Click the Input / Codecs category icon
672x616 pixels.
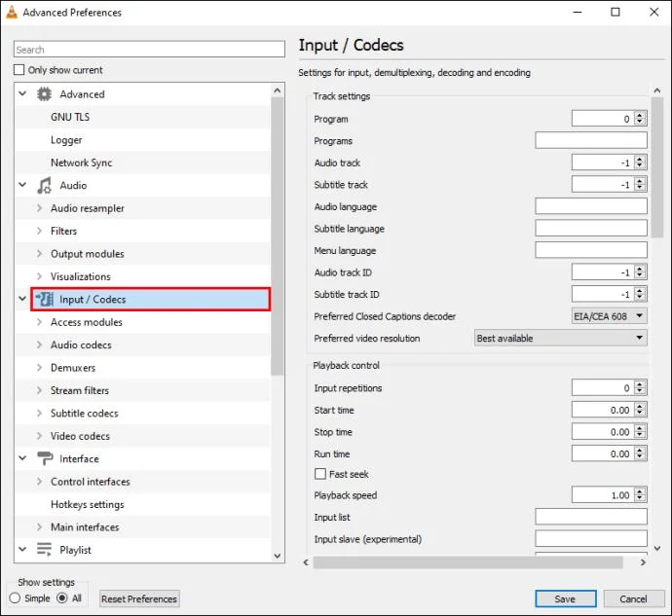pyautogui.click(x=44, y=299)
